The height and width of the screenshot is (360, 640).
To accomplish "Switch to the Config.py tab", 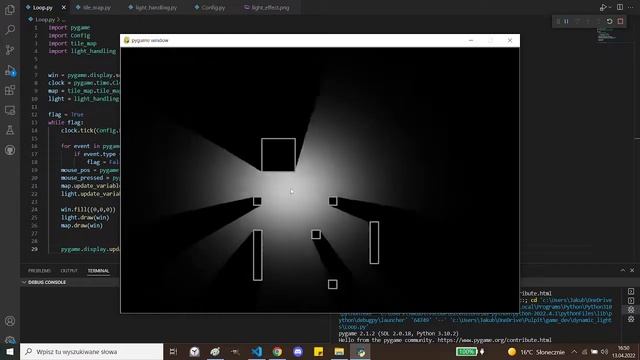I will pyautogui.click(x=213, y=7).
